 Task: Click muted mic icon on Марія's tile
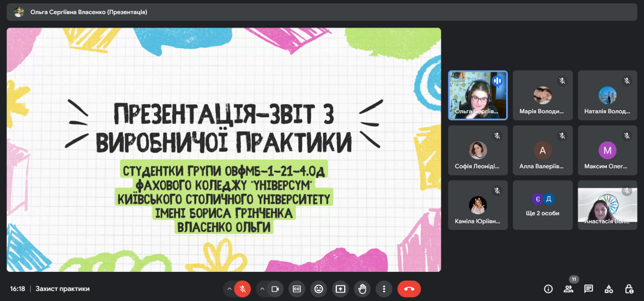[562, 81]
